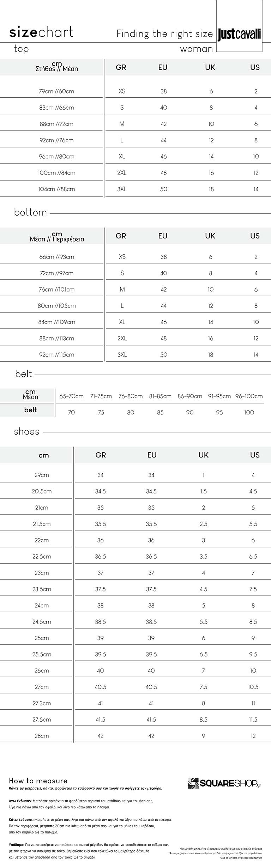
Task: Click the Just Cavalli logo
Action: pyautogui.click(x=239, y=34)
